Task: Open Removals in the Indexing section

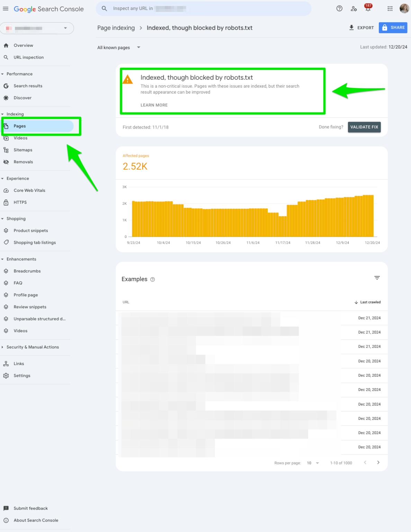Action: tap(23, 162)
